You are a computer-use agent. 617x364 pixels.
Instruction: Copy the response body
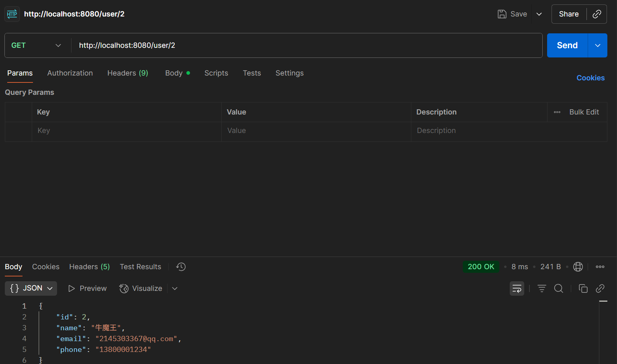point(583,288)
